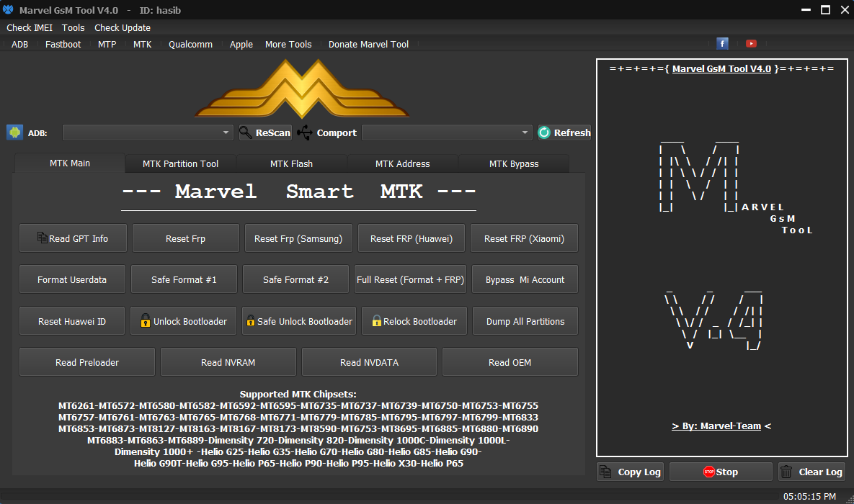Click the Read NVRAM button
Viewport: 854px width, 504px height.
228,362
